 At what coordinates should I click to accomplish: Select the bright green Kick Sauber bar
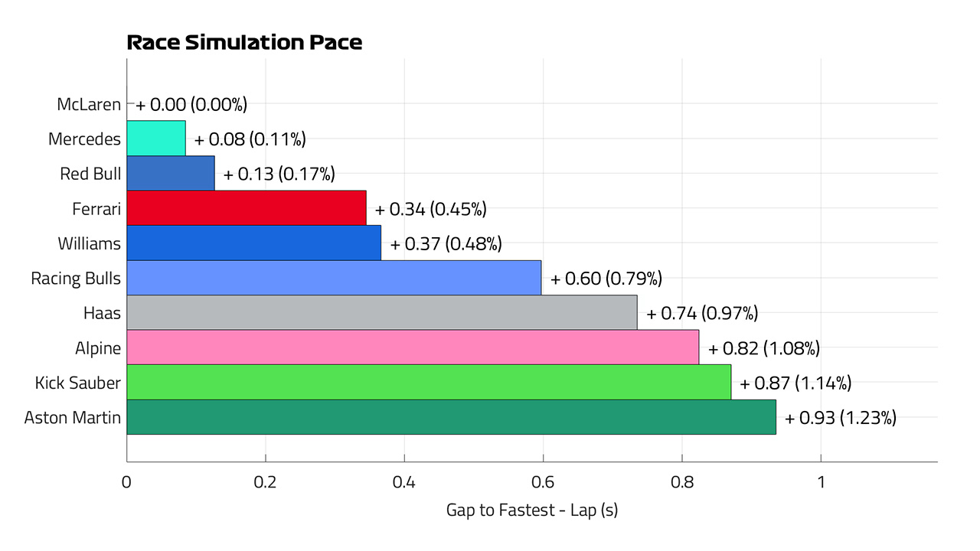pyautogui.click(x=429, y=382)
